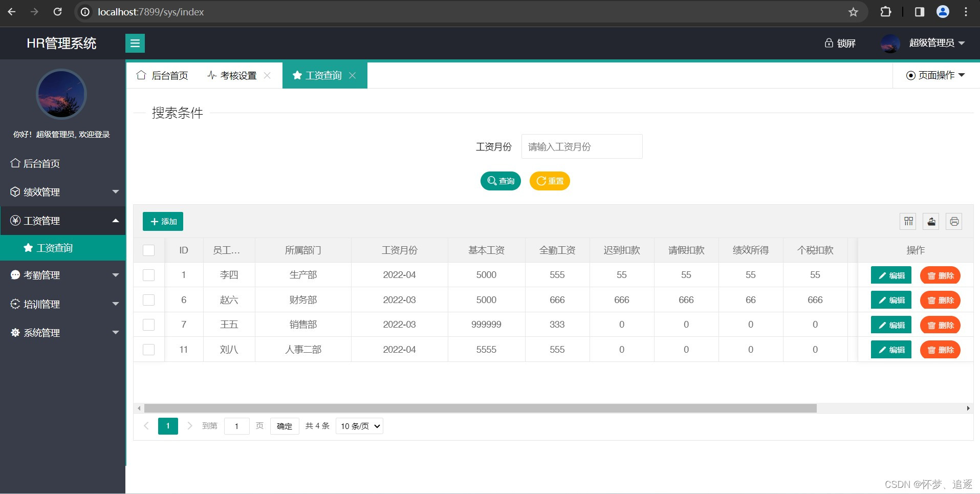Click the 所属部门 column header
The image size is (980, 494).
tap(303, 250)
